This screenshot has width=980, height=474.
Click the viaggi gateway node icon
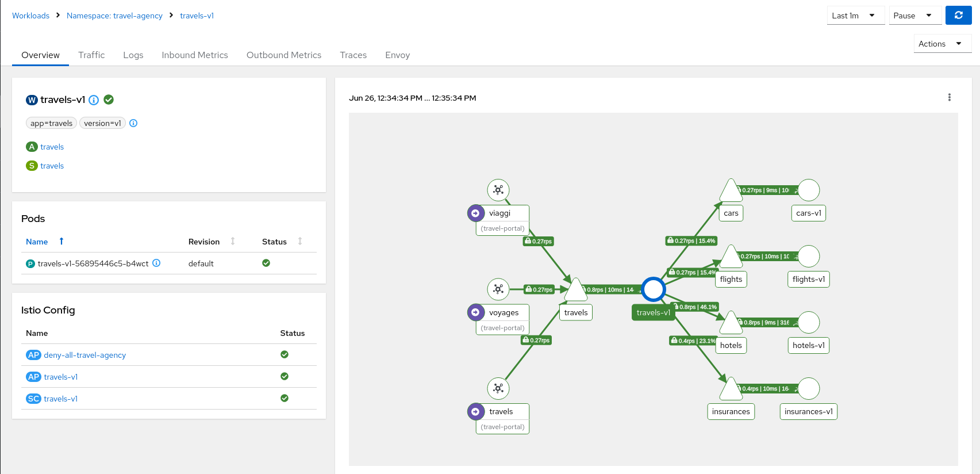pyautogui.click(x=498, y=190)
